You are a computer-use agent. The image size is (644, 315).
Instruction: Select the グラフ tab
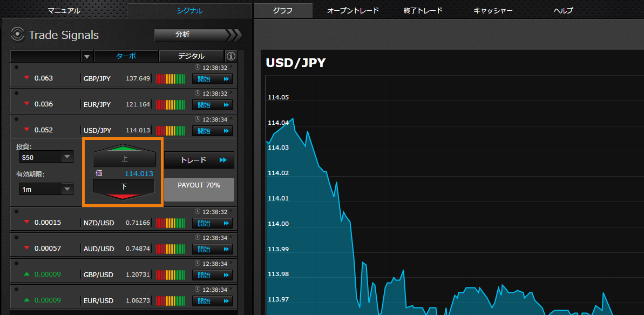coord(283,11)
